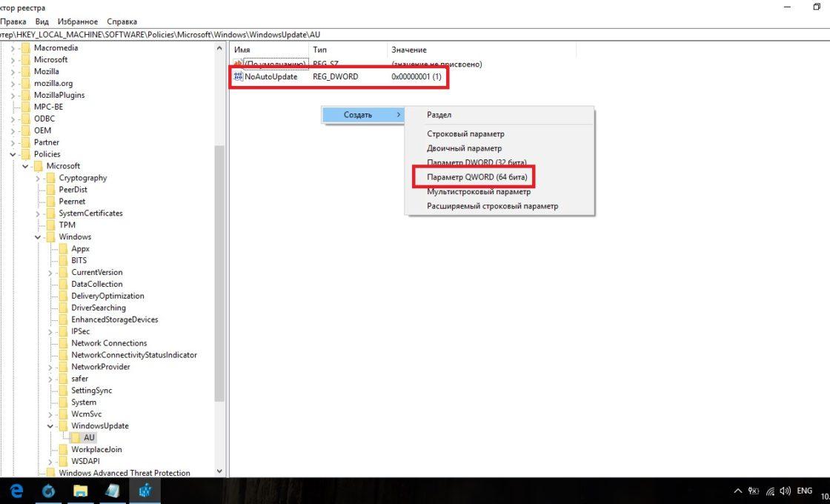Open the Правка menu

[x=13, y=21]
